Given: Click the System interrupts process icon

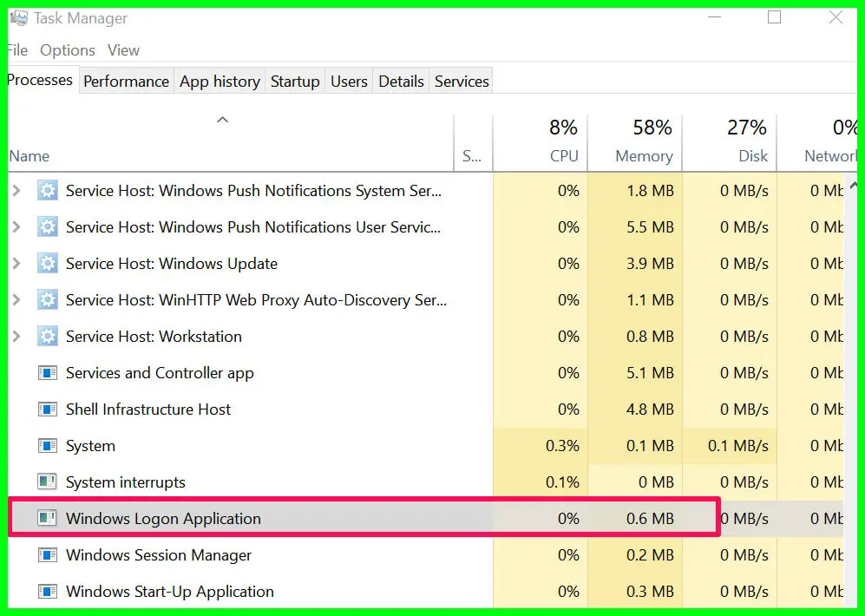Looking at the screenshot, I should pos(48,482).
